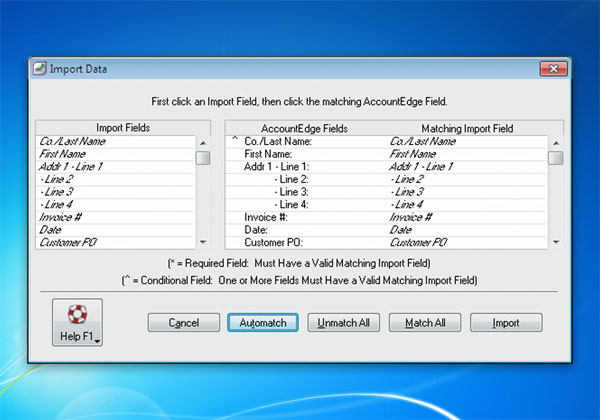Viewport: 600px width, 420px height.
Task: Click the Co./Last Name: AccountEdge field
Action: pos(278,142)
